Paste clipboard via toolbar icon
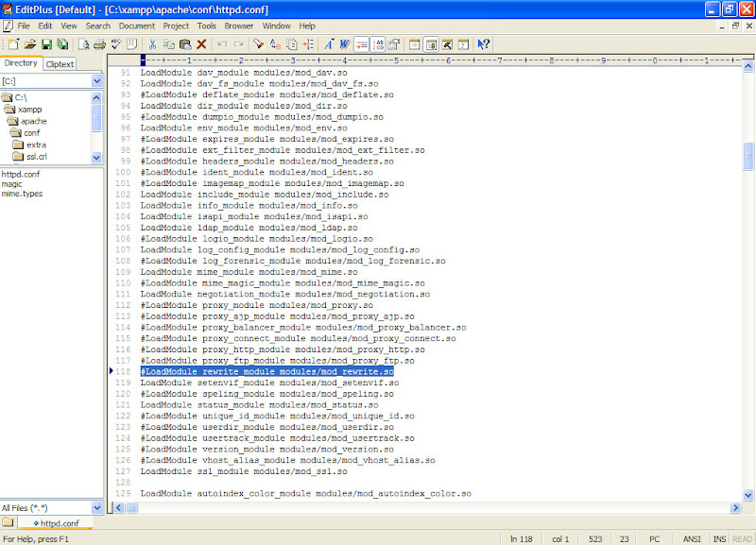Screen dimensions: 756x545 [x=185, y=44]
